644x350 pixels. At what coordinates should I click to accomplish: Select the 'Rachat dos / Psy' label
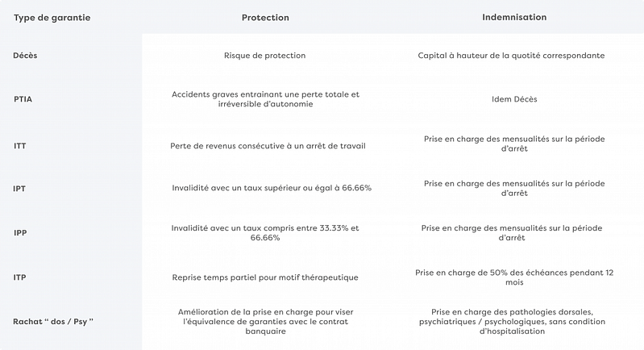point(53,321)
